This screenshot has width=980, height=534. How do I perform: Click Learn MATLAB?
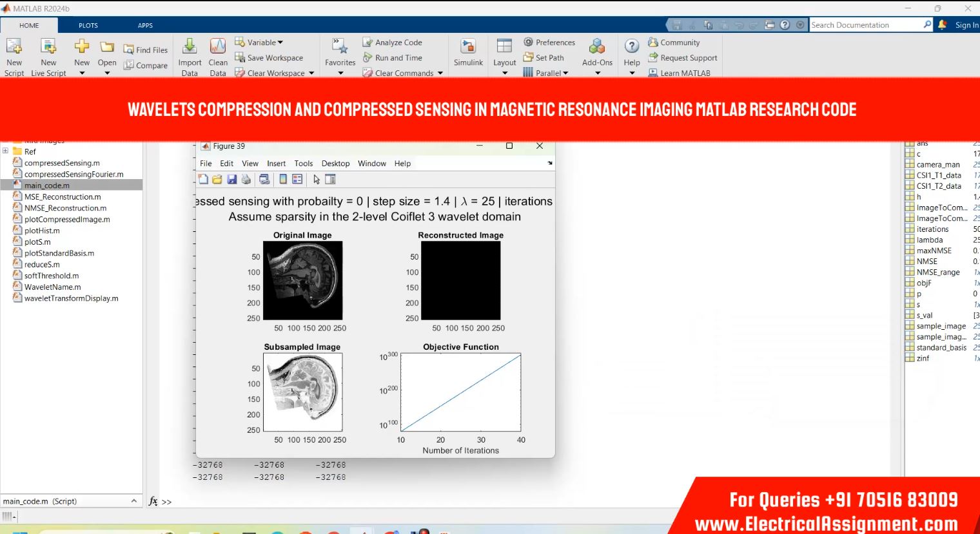679,73
